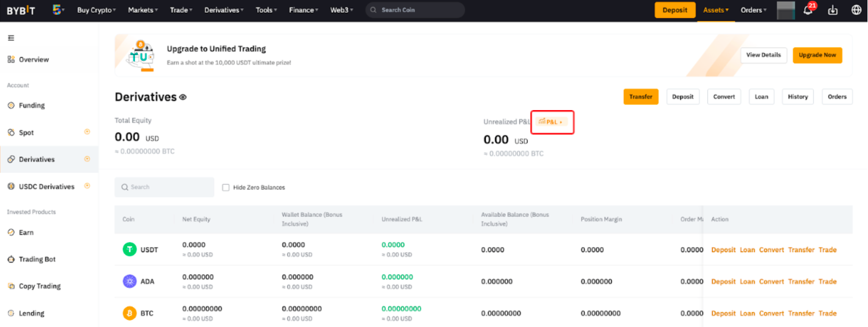Expand the Markets menu
This screenshot has width=868, height=327.
[x=143, y=10]
